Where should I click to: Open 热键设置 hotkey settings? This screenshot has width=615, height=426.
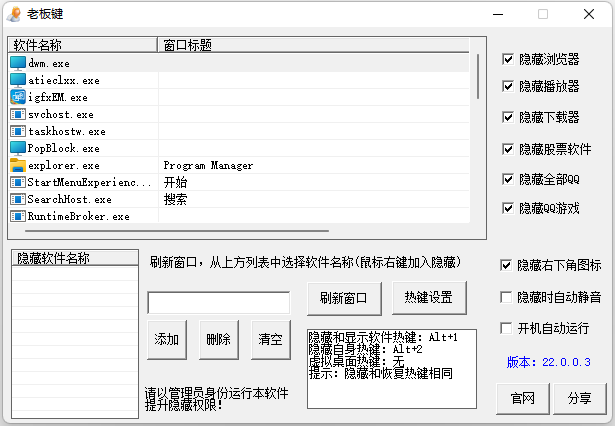429,297
